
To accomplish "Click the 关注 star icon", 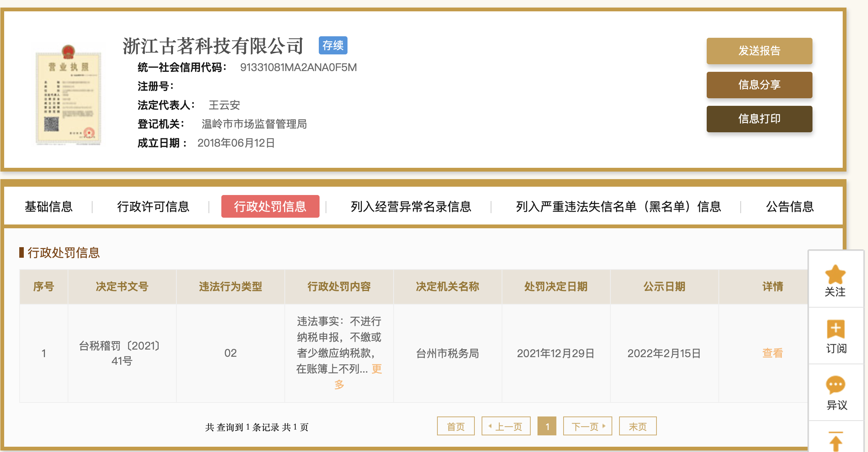I will (x=835, y=274).
